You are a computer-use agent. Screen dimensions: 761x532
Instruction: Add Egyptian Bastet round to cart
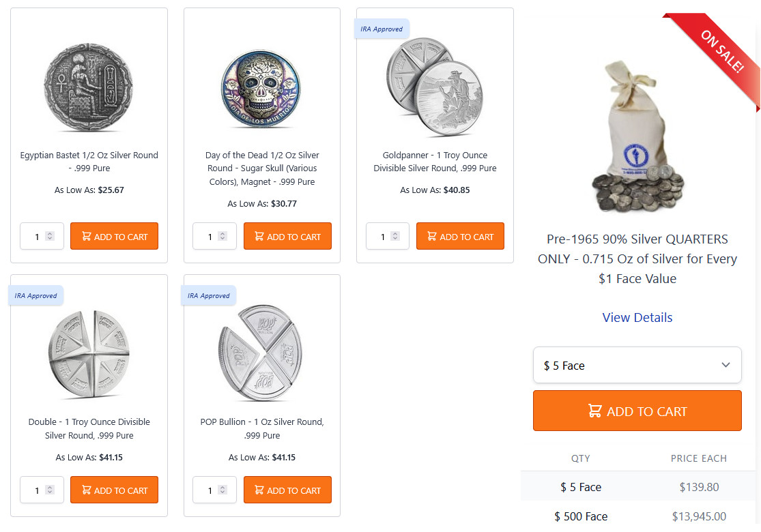(114, 237)
